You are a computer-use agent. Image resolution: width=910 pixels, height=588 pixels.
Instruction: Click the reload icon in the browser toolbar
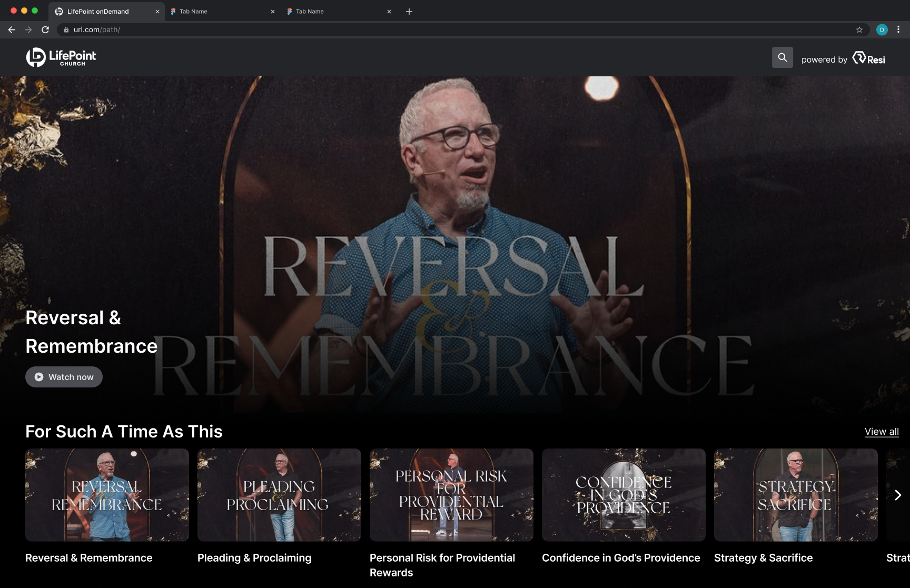click(x=45, y=29)
